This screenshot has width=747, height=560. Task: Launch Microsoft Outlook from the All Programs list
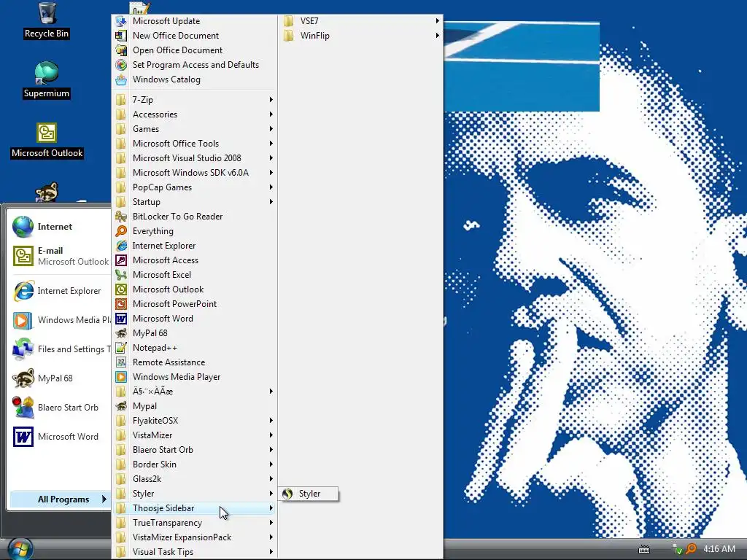pyautogui.click(x=194, y=289)
